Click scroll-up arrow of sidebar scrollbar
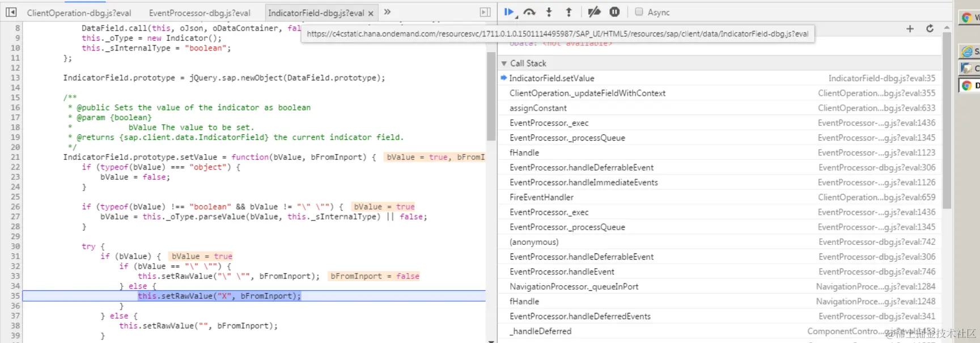The image size is (980, 343). (947, 27)
